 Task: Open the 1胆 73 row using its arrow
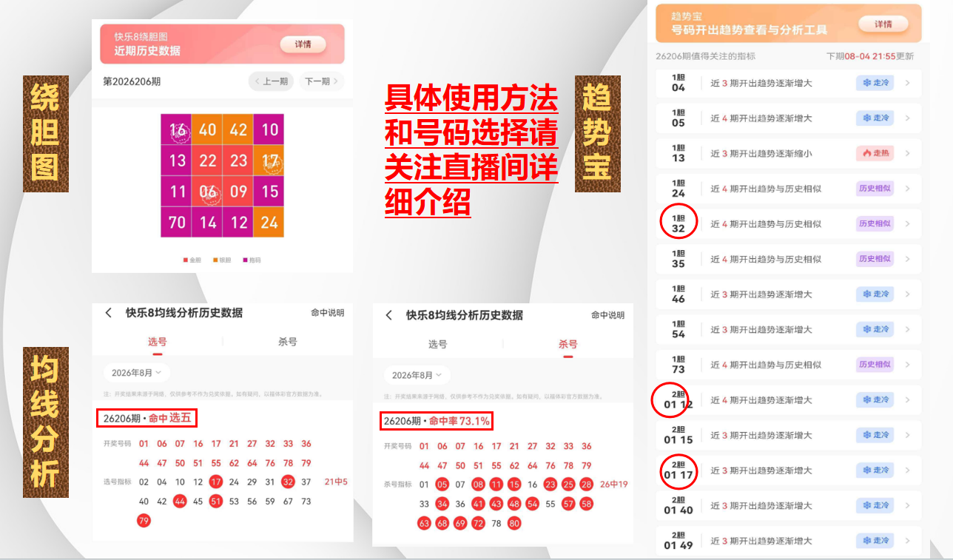tap(908, 365)
